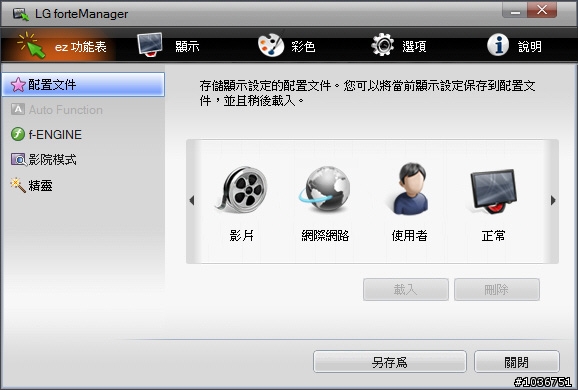
Task: Click the cinema mode magnifier icon
Action: coord(18,160)
